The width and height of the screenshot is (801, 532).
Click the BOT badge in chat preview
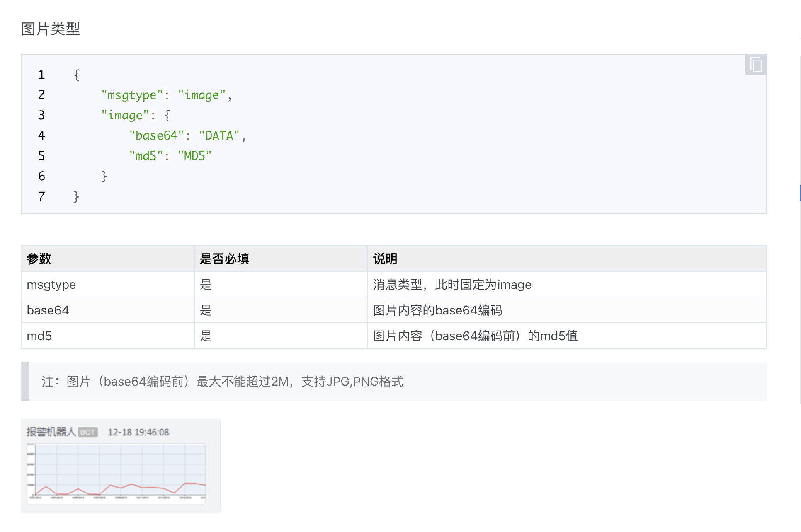(x=87, y=432)
